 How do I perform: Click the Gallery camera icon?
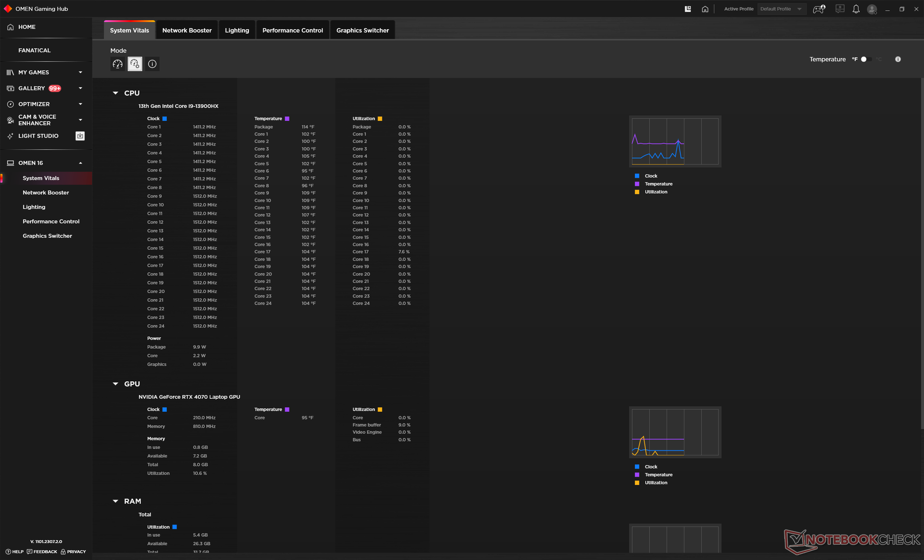(x=10, y=89)
